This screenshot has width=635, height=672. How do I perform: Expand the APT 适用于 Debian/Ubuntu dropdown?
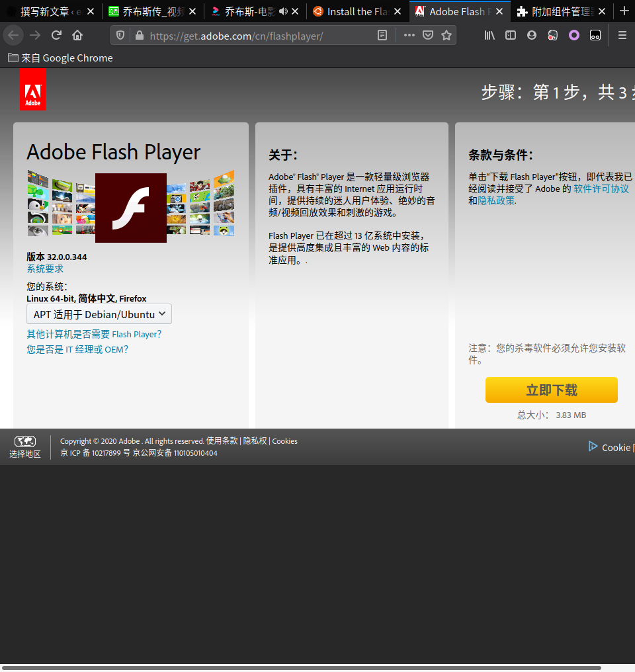pyautogui.click(x=99, y=314)
